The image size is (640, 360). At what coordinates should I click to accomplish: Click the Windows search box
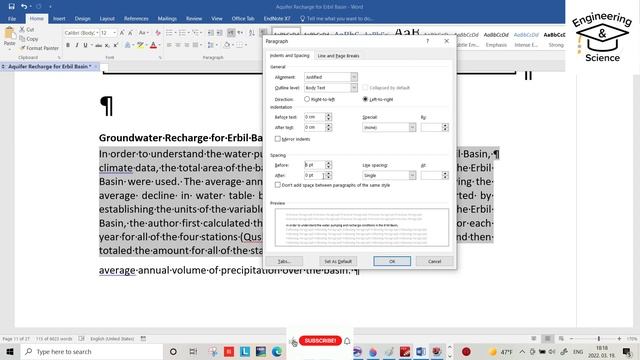pyautogui.click(x=92, y=351)
